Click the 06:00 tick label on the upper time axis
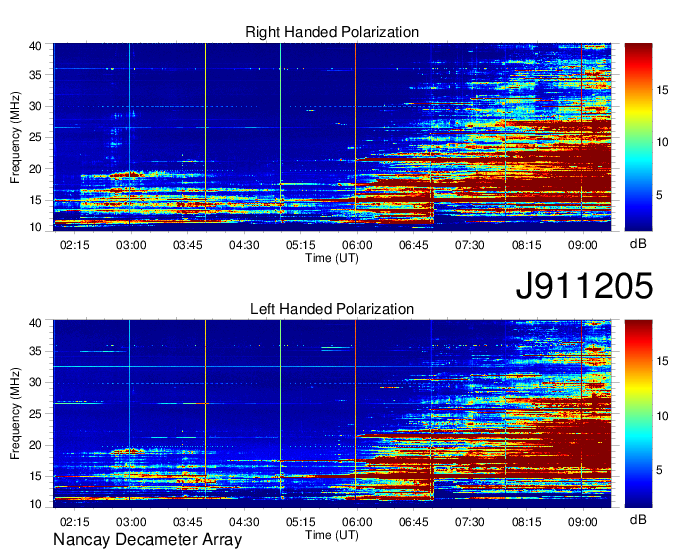This screenshot has width=680, height=552. pos(357,245)
